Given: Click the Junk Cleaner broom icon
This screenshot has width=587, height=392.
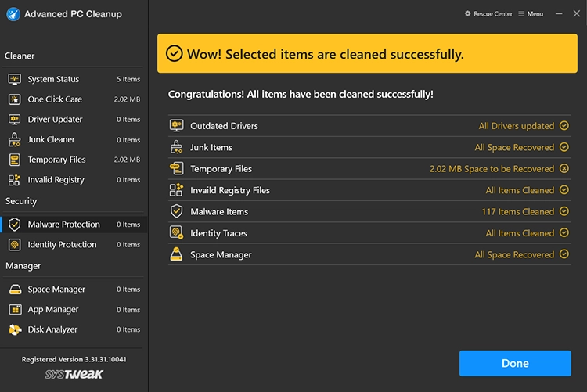Looking at the screenshot, I should 14,140.
